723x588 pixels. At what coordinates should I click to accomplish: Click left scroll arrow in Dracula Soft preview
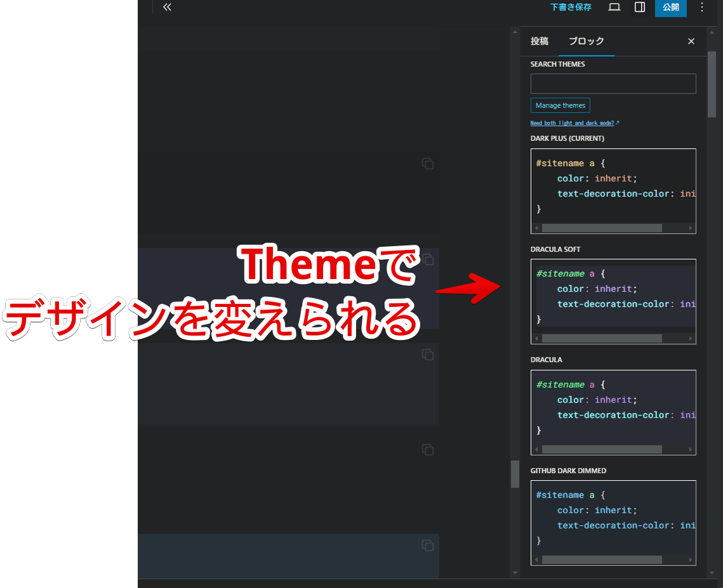pyautogui.click(x=537, y=339)
